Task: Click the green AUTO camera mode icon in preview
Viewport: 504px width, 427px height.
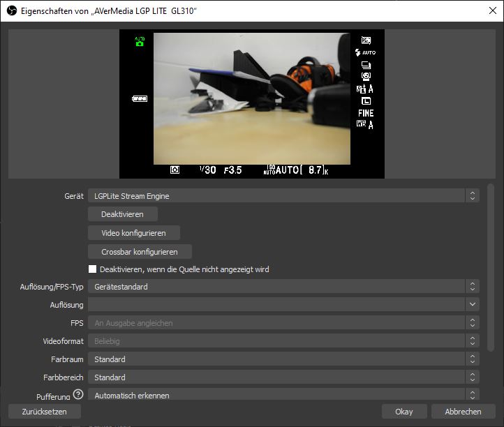Action: click(x=139, y=41)
